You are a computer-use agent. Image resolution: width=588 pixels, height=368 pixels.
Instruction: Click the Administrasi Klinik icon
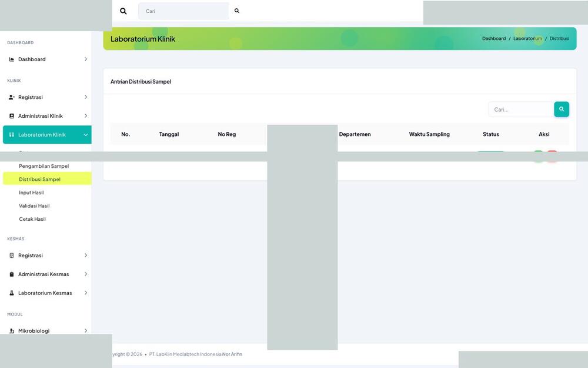(x=12, y=116)
